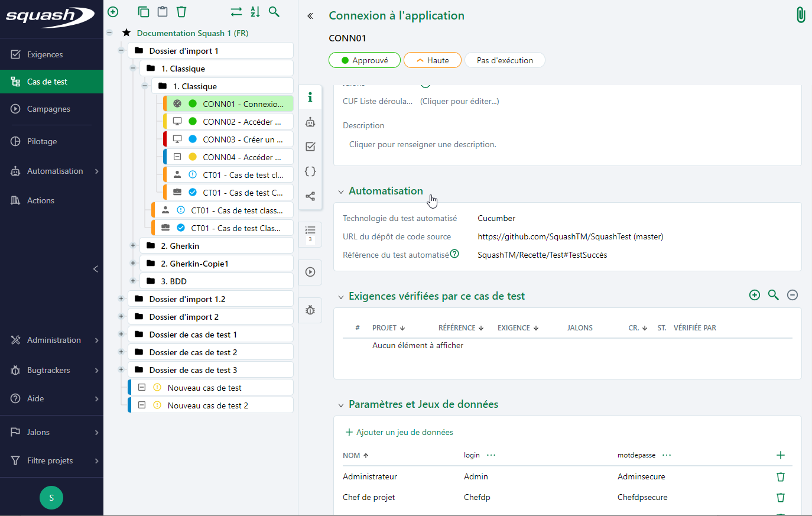Delete selection using the trash icon

(181, 12)
